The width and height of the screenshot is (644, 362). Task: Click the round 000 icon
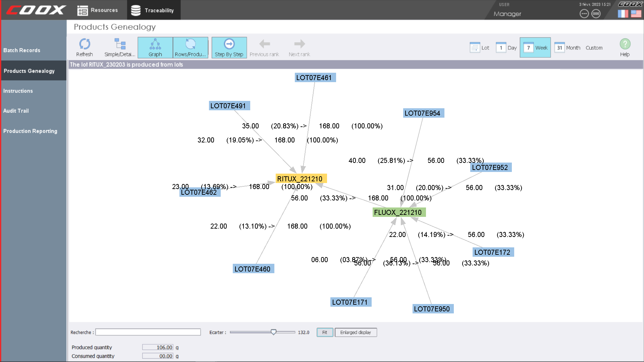[596, 14]
